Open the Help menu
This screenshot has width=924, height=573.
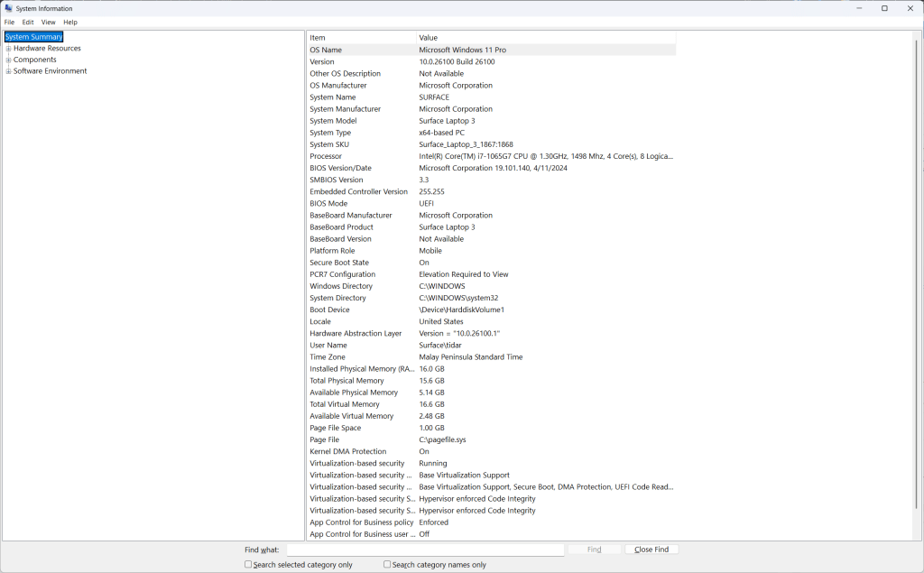70,23
